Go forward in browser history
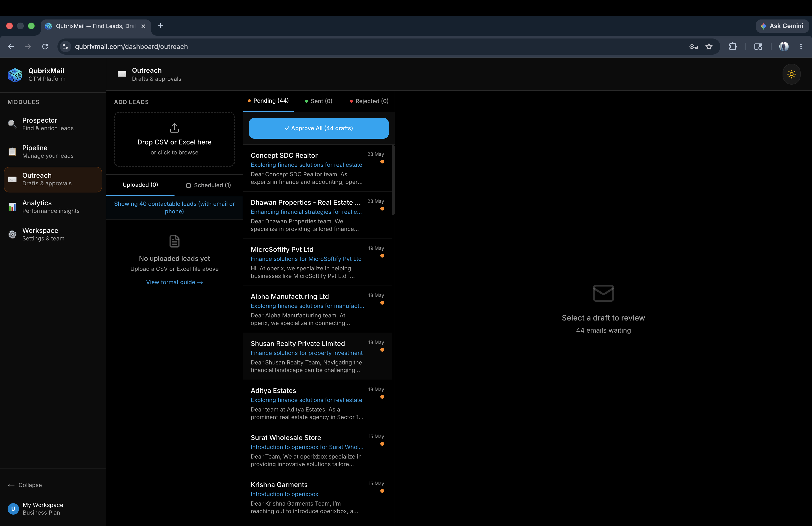812x526 pixels. [28, 46]
